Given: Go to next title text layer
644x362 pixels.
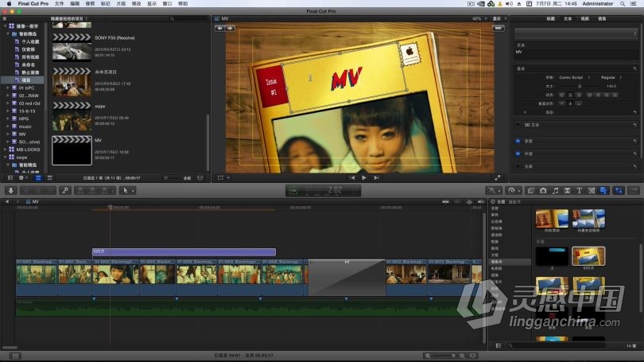Looking at the screenshot, I should (230, 28).
